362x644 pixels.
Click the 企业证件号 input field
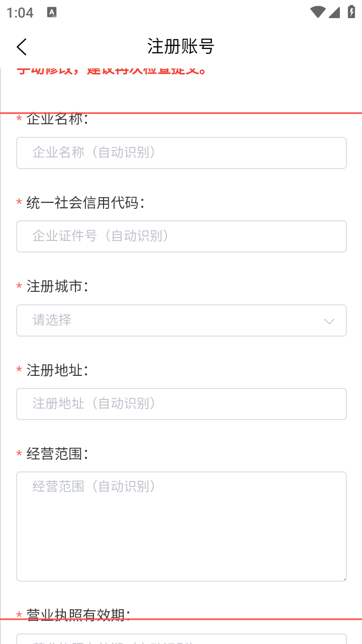(x=181, y=236)
